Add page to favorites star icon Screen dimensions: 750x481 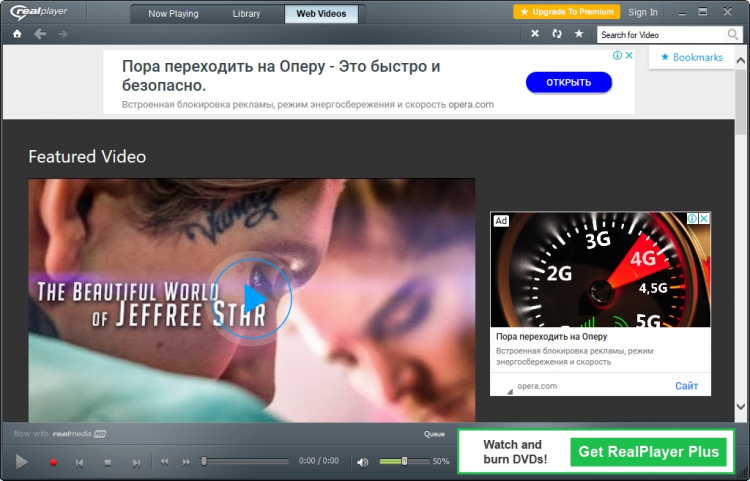click(x=578, y=34)
